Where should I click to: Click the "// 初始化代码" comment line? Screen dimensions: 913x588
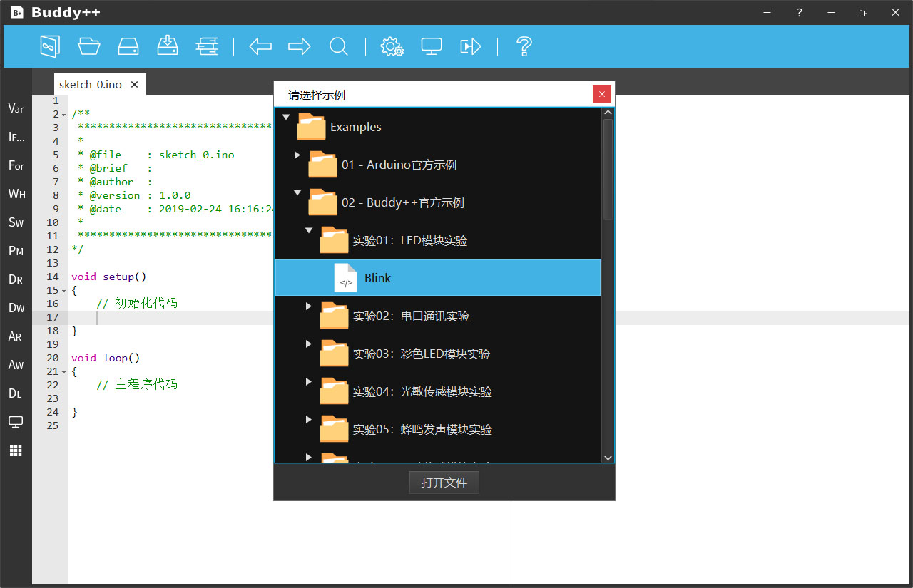click(137, 304)
